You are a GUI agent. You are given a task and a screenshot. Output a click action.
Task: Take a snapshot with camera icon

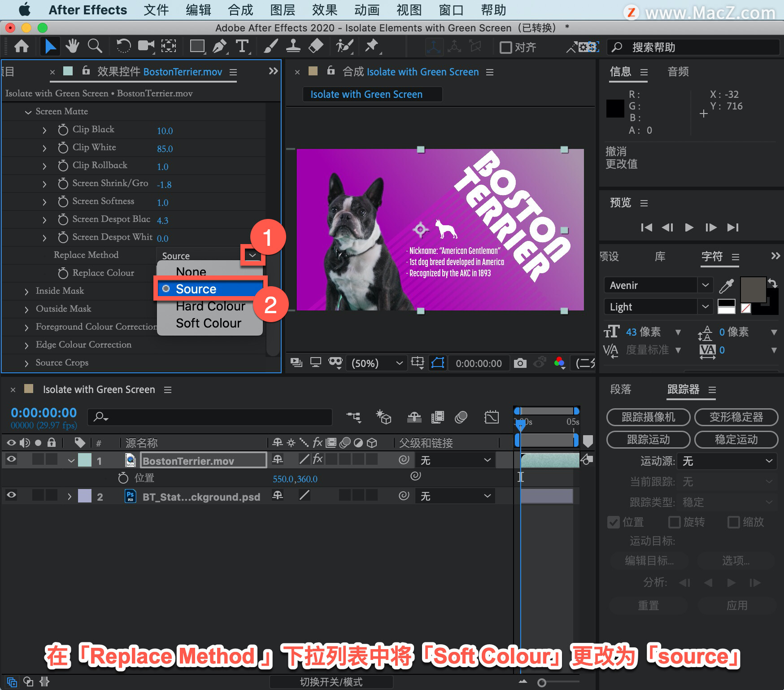tap(520, 363)
